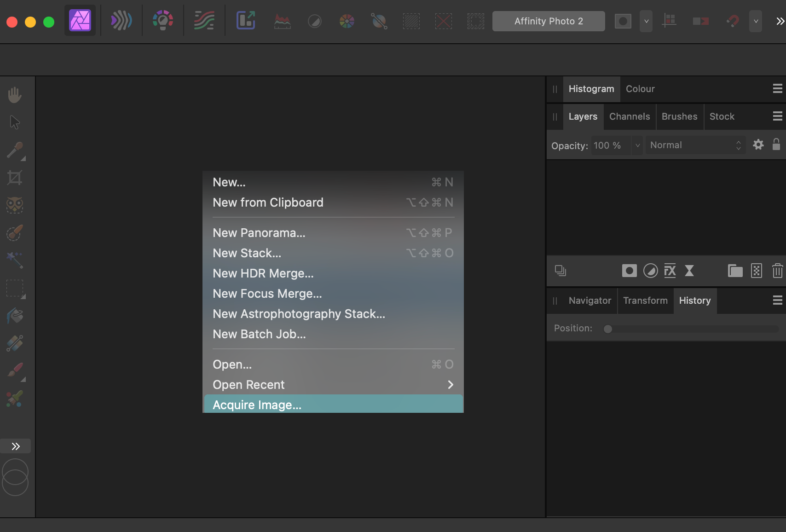The width and height of the screenshot is (786, 532).
Task: Select the Paint Brush tool
Action: point(14,371)
